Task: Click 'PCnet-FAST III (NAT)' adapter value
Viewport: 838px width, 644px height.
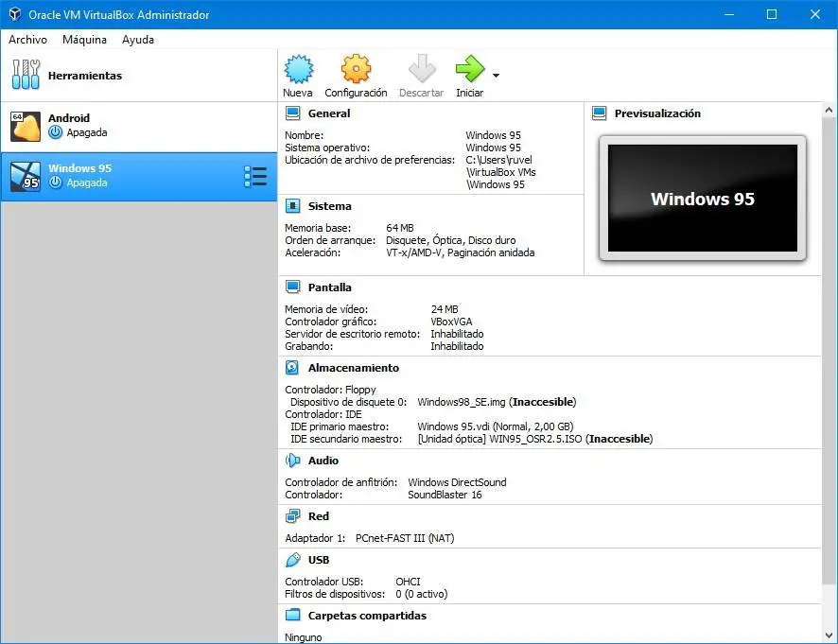Action: tap(405, 538)
